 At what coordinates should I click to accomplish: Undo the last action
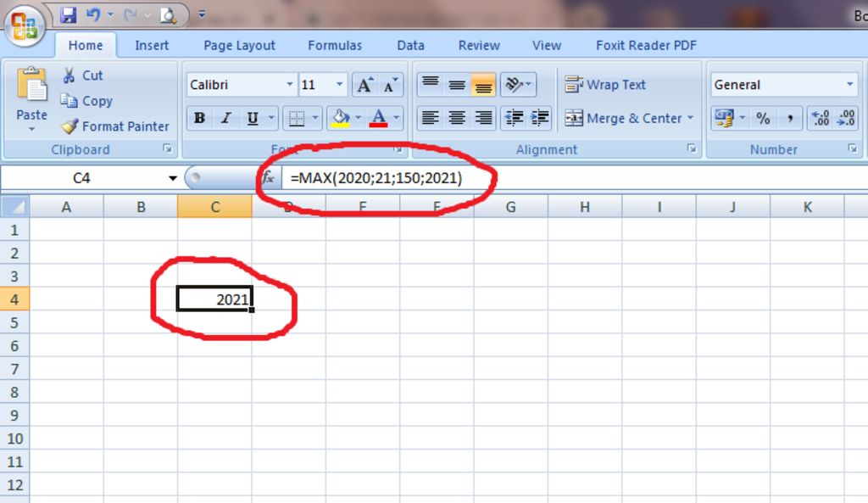pos(92,15)
